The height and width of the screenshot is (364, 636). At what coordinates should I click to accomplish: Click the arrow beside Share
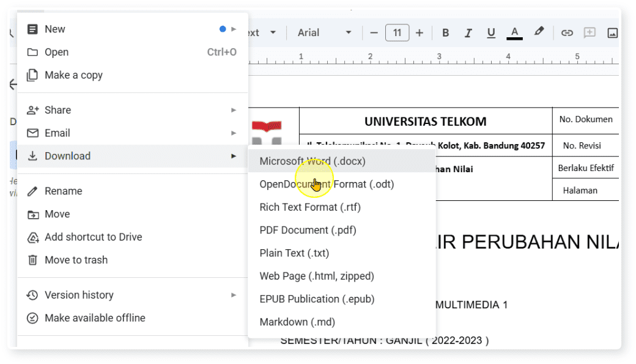point(234,110)
